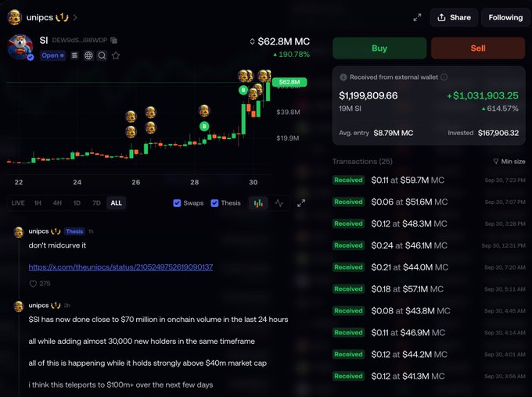Click the 190.78% change indicator
The height and width of the screenshot is (397, 532).
[292, 54]
